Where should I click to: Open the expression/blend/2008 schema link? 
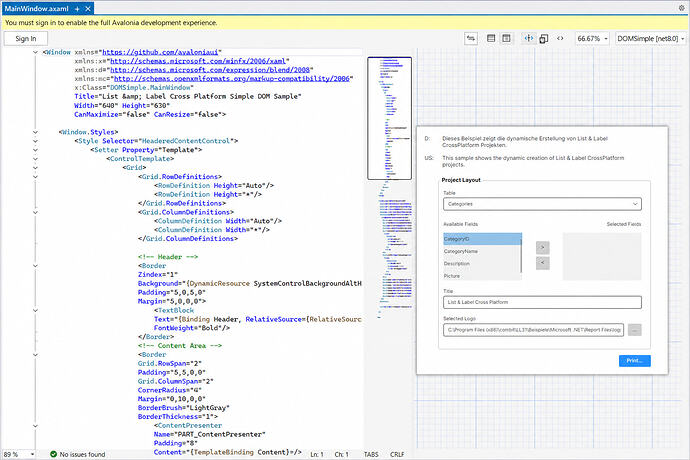[x=210, y=70]
